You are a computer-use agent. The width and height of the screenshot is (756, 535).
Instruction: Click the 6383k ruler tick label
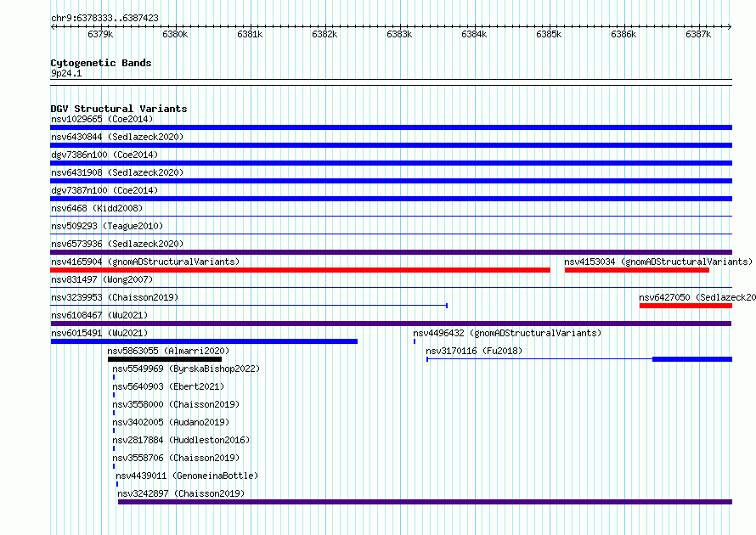[x=399, y=34]
